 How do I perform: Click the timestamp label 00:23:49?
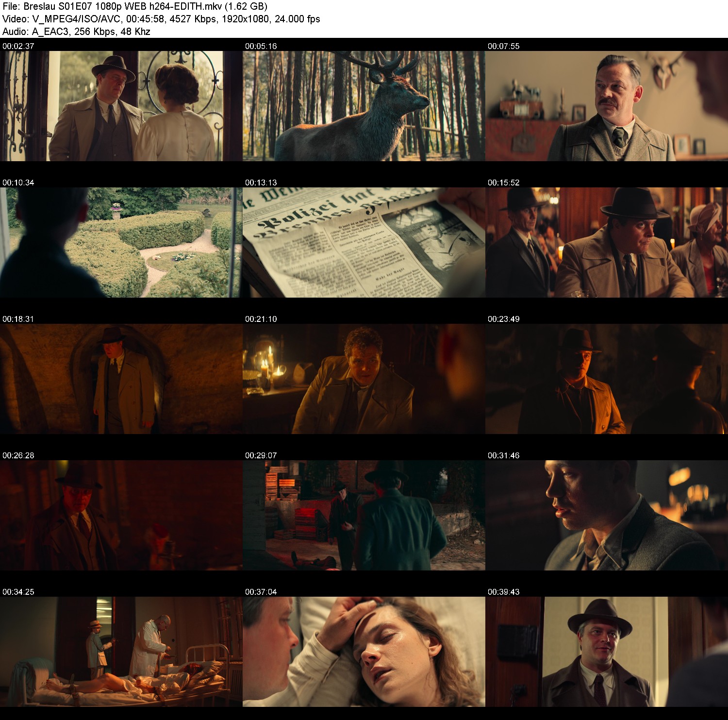point(504,319)
